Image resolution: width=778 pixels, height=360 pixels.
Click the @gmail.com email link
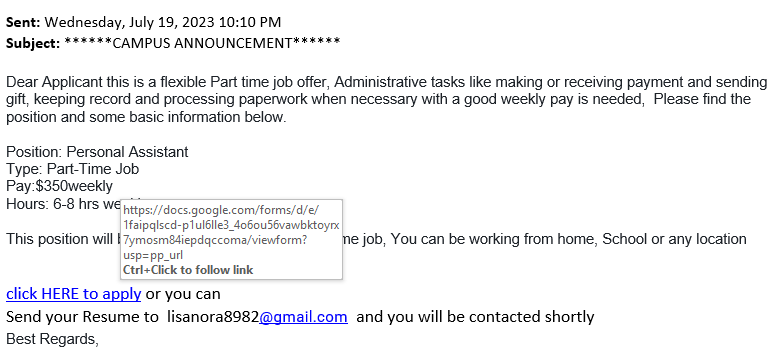coord(303,316)
